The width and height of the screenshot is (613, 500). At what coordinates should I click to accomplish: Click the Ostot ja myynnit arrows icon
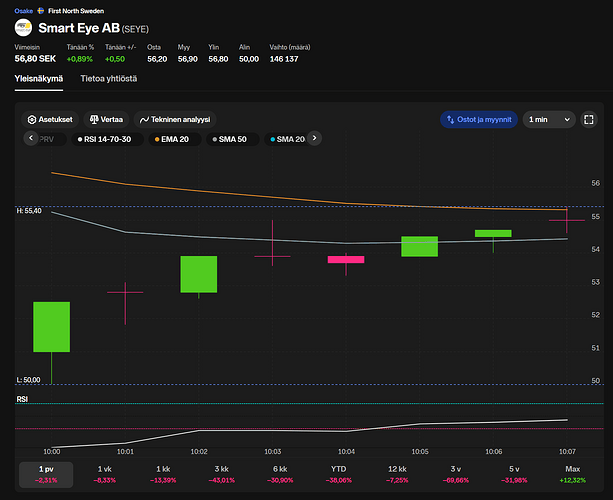click(450, 120)
